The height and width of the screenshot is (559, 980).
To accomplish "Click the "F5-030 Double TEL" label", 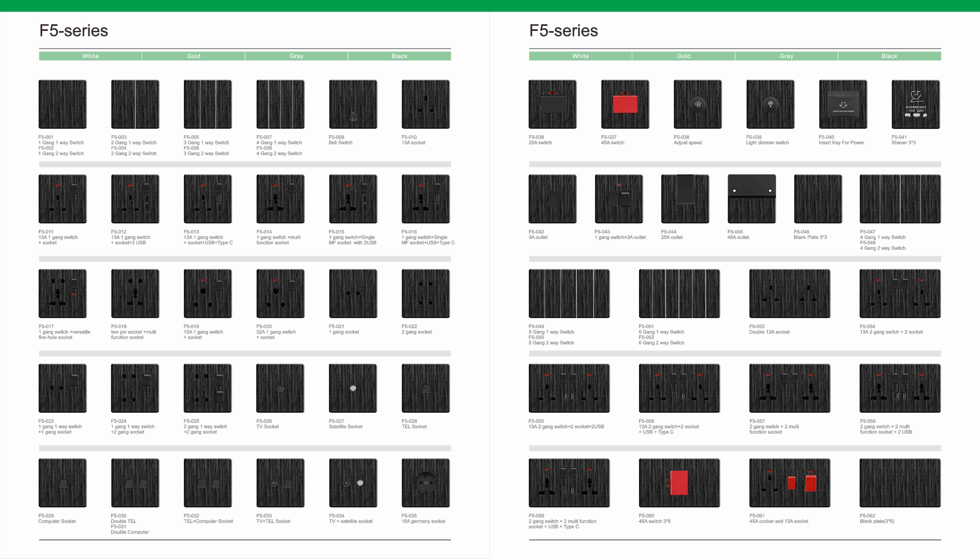I will pos(123,518).
